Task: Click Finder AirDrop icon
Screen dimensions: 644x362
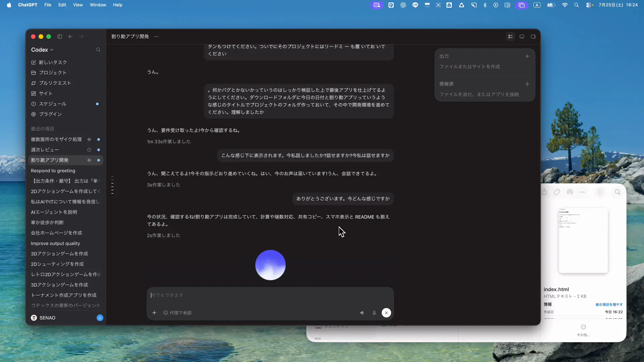Action: 570,192
